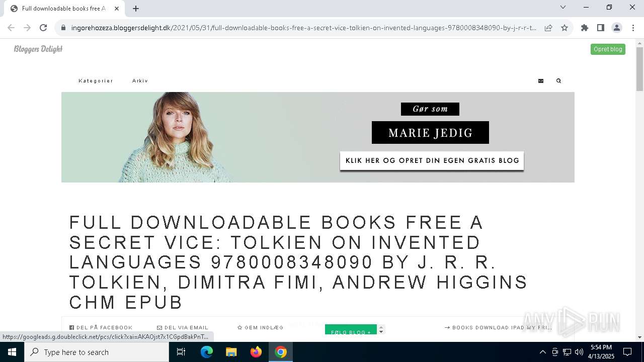Click the blog search magnifier icon

tap(558, 80)
